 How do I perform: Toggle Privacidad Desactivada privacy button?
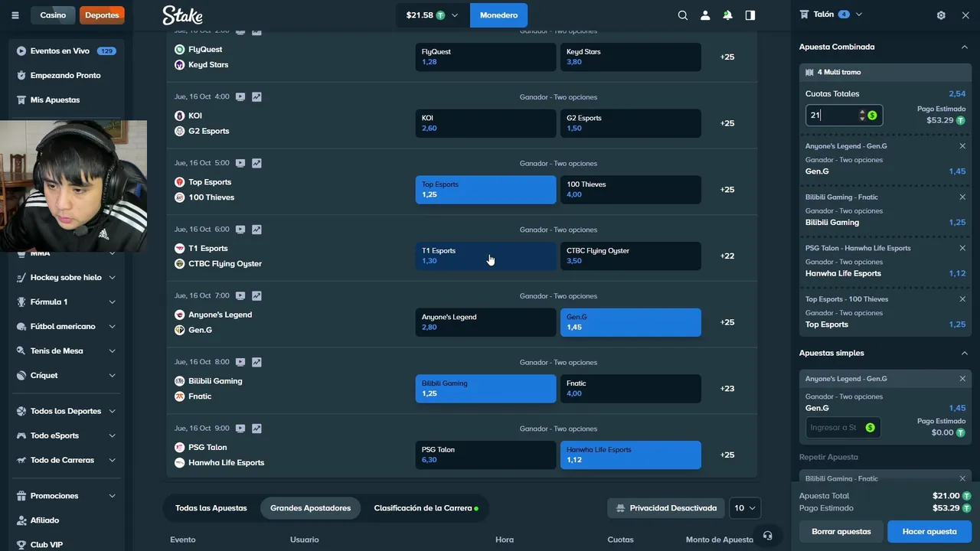(x=665, y=508)
